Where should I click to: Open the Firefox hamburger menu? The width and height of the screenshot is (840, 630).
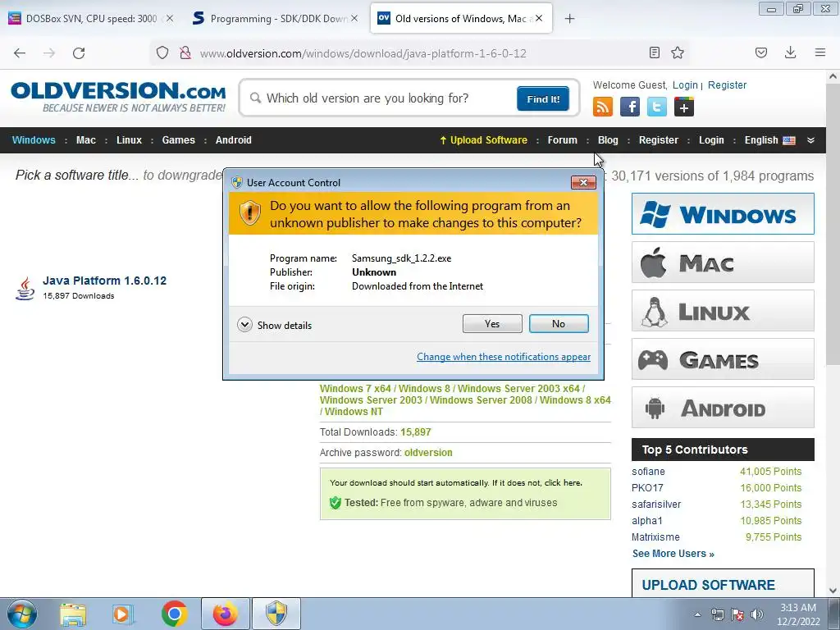click(819, 52)
